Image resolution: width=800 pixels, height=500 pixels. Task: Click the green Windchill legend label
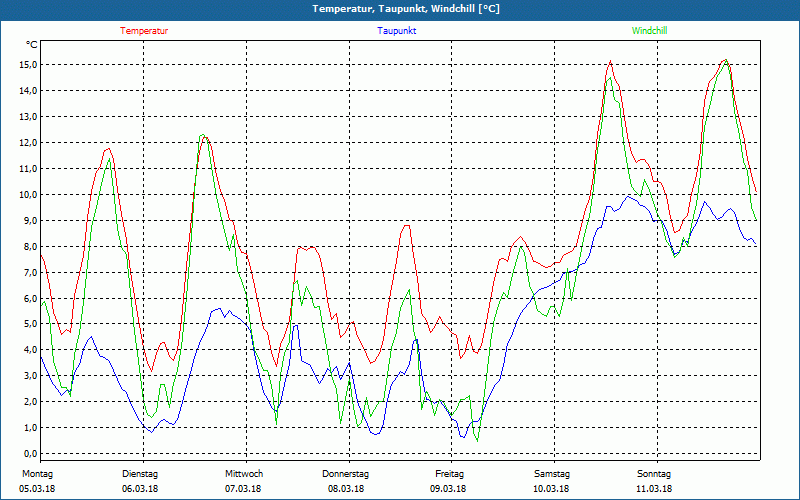tap(650, 31)
